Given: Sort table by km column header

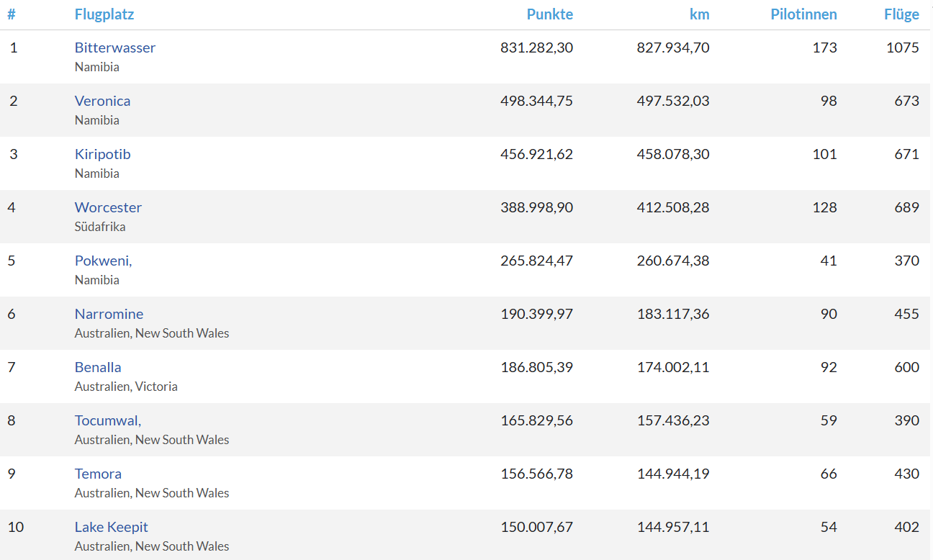Looking at the screenshot, I should 698,14.
